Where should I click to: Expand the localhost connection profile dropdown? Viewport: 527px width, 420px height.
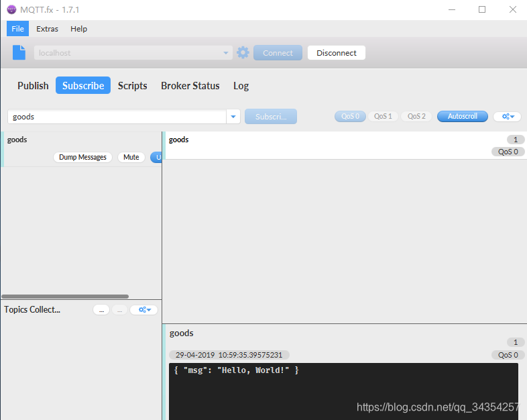tap(226, 53)
